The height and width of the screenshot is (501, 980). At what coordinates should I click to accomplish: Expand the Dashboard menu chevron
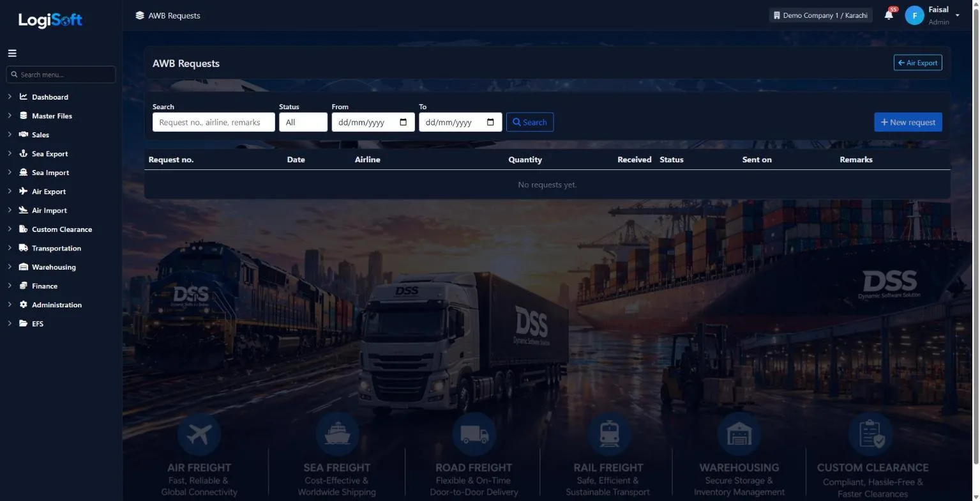[x=10, y=97]
